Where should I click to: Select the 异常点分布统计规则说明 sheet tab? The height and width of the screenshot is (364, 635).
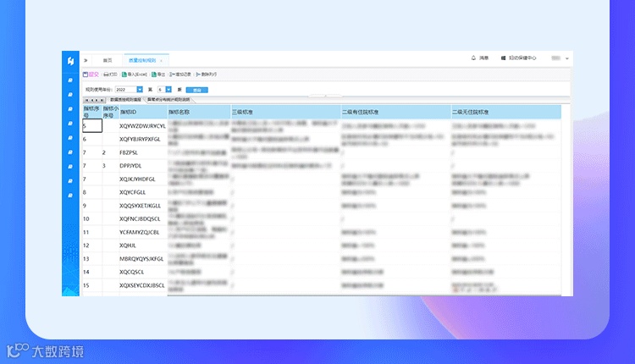[x=168, y=100]
